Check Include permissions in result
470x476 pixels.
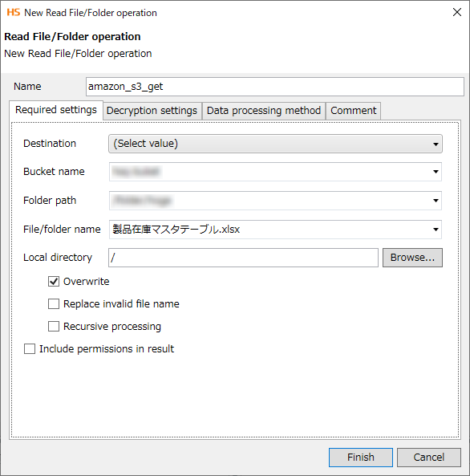pos(30,349)
